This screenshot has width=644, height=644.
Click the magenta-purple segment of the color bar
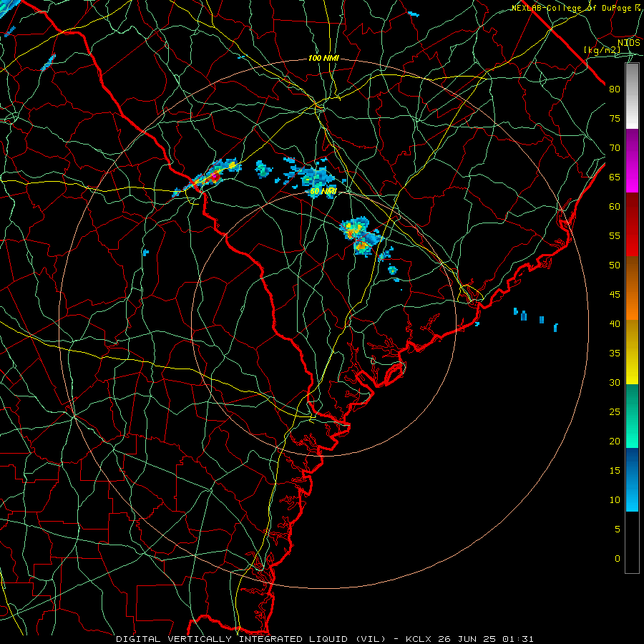pyautogui.click(x=632, y=161)
